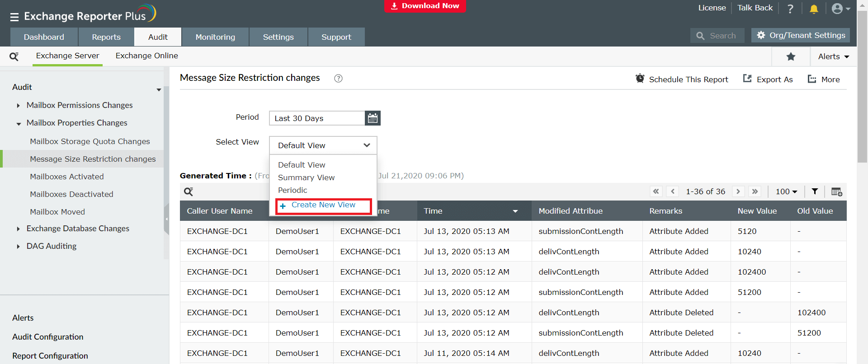This screenshot has height=364, width=868.
Task: Open the Settings tab
Action: pos(278,37)
